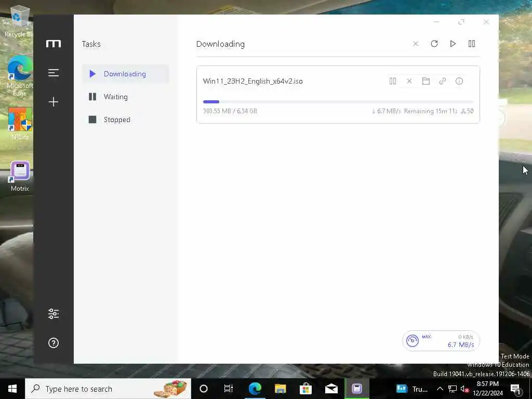This screenshot has width=532, height=399.
Task: Open Task View in the taskbar
Action: pos(229,389)
